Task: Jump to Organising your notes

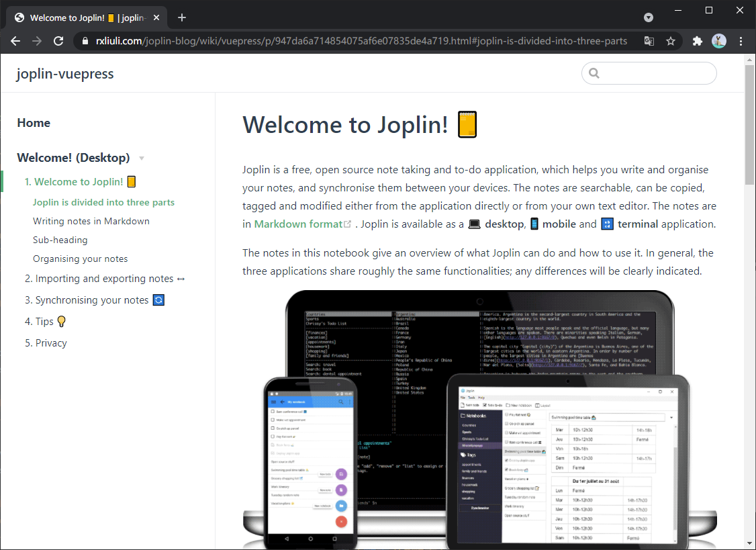Action: 81,259
